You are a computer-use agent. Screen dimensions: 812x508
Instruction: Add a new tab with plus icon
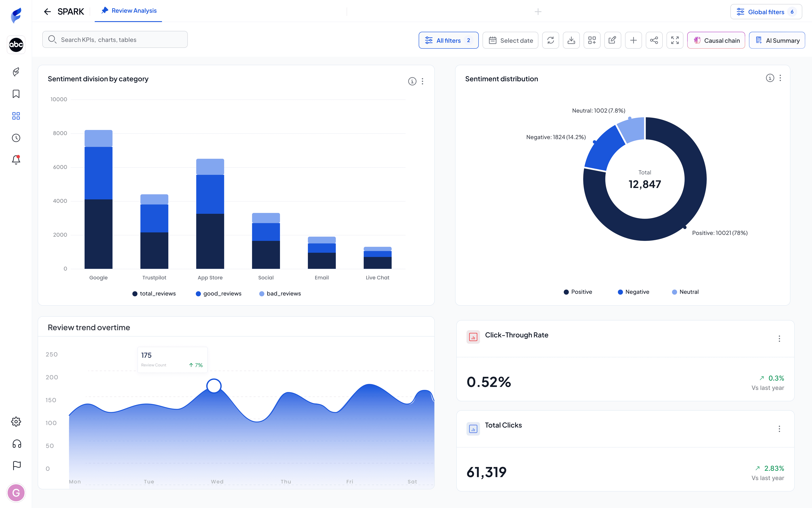point(538,12)
